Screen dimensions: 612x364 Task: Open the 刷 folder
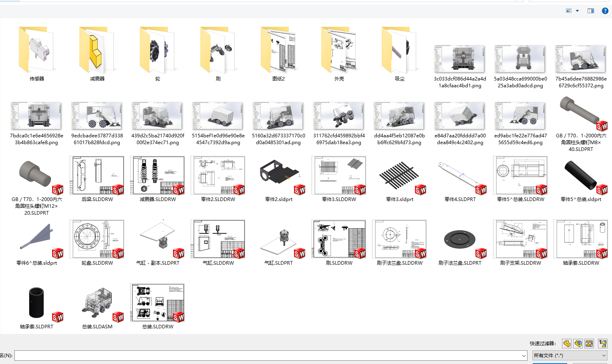click(x=218, y=54)
